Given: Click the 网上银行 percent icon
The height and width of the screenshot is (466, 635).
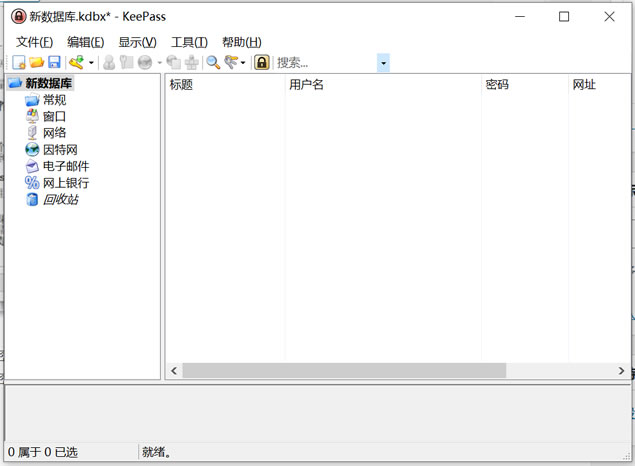Looking at the screenshot, I should click(x=32, y=183).
